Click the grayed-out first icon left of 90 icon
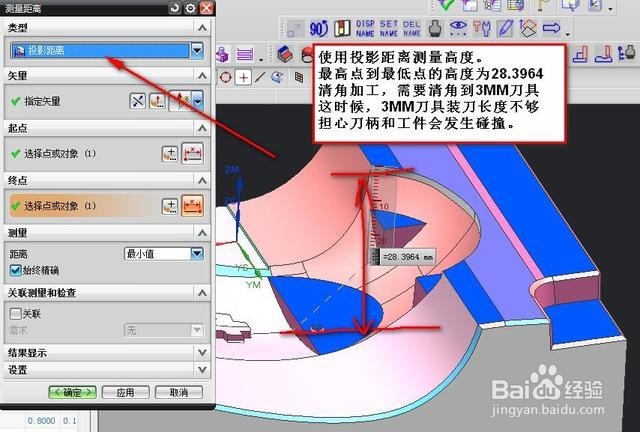640x432 pixels. [296, 29]
